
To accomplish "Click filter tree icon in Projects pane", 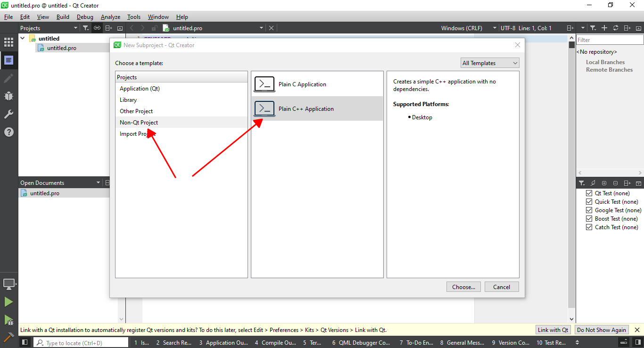I will 85,28.
